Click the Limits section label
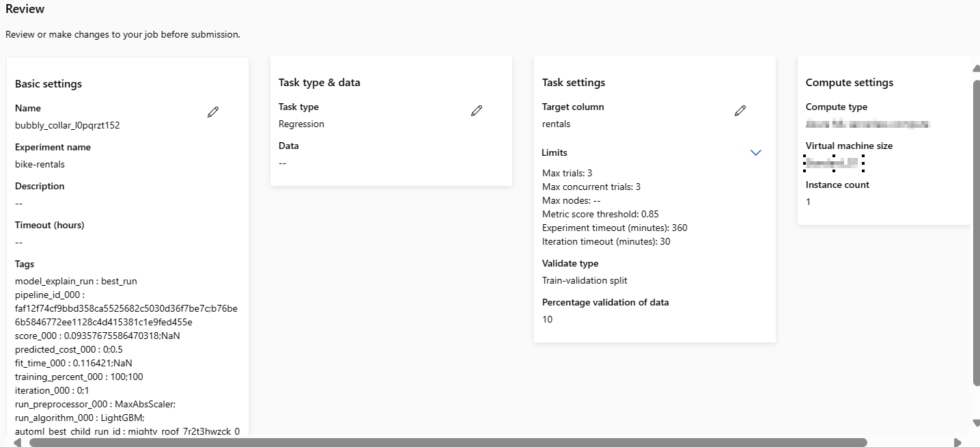 pyautogui.click(x=555, y=152)
